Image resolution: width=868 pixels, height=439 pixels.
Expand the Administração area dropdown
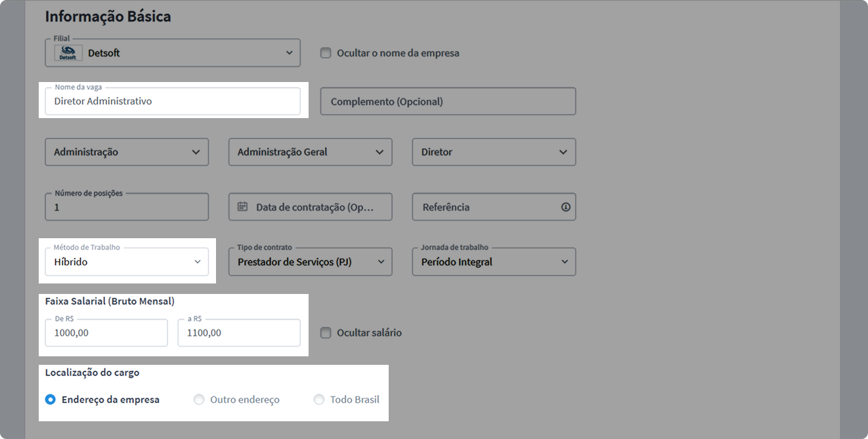(x=127, y=152)
